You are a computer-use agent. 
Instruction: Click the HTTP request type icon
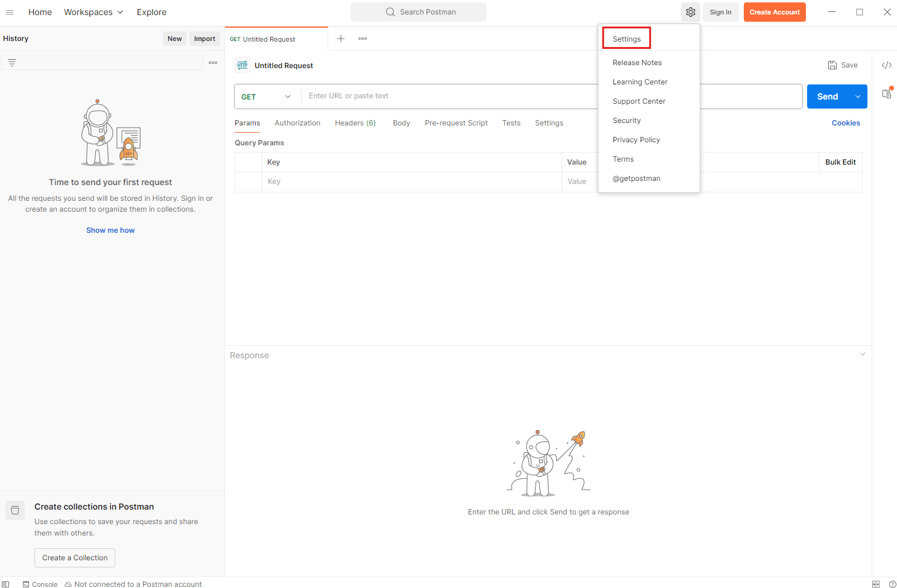(242, 66)
